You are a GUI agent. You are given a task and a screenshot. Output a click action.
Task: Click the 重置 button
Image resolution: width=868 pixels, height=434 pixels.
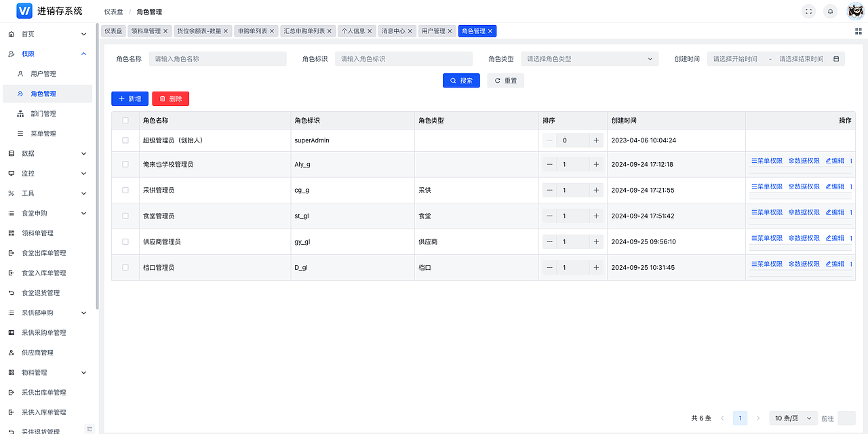pyautogui.click(x=506, y=81)
